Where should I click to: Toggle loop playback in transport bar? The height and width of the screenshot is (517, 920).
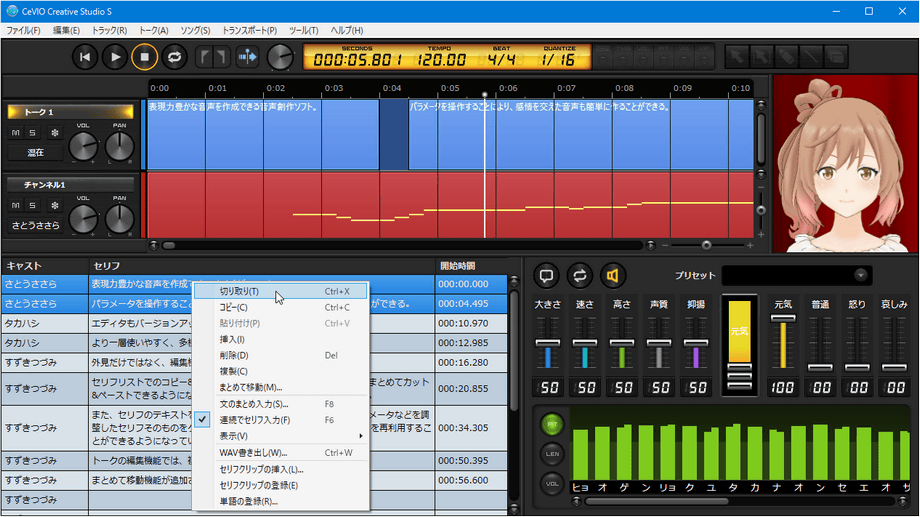pos(174,57)
